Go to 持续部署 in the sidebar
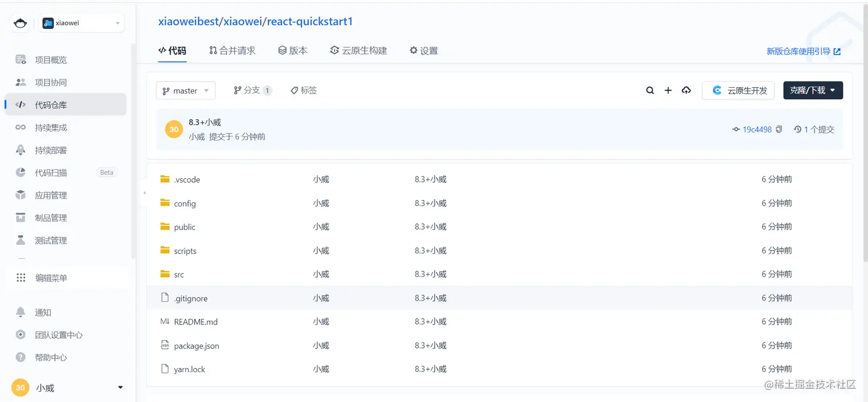This screenshot has height=402, width=868. click(65, 150)
